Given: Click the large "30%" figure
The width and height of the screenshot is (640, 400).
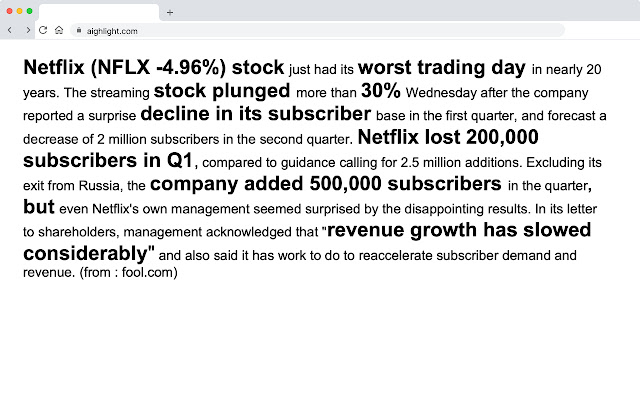Looking at the screenshot, I should point(380,91).
